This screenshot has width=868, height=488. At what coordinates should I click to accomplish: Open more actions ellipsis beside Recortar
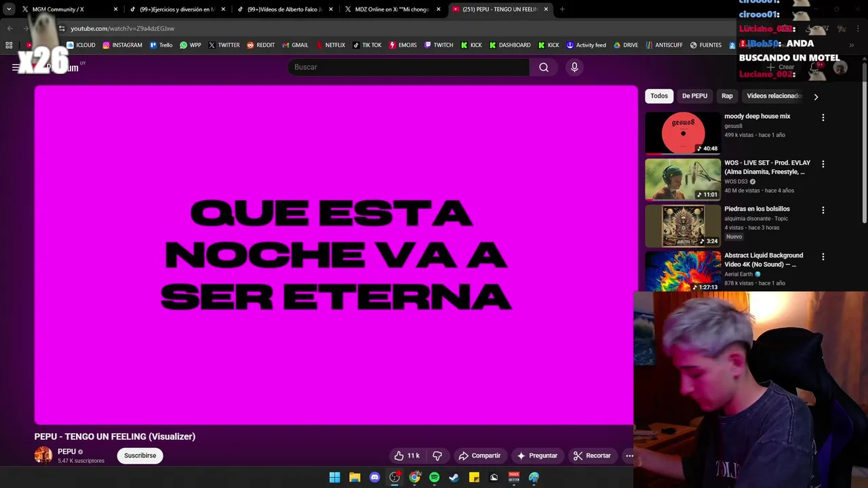pos(629,455)
